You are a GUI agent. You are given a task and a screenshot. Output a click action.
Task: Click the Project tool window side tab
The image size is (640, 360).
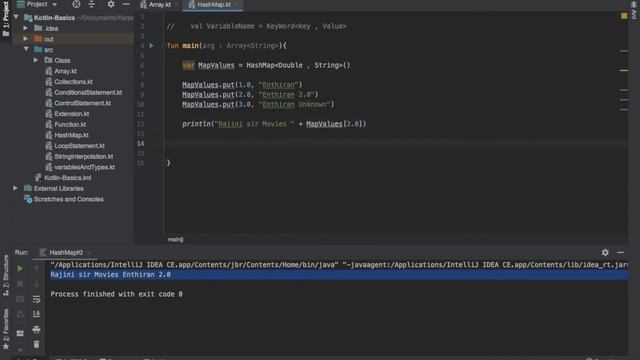pyautogui.click(x=6, y=18)
